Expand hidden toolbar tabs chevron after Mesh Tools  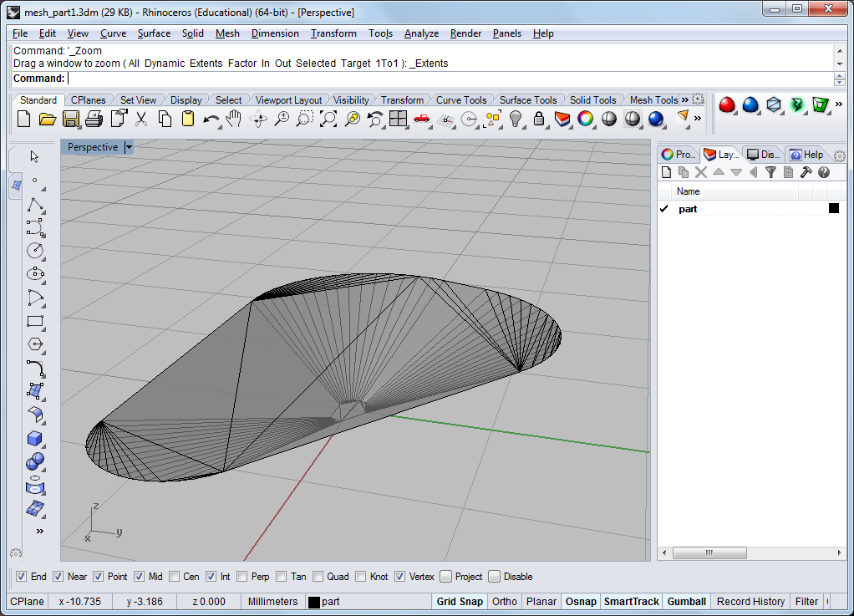[x=685, y=100]
